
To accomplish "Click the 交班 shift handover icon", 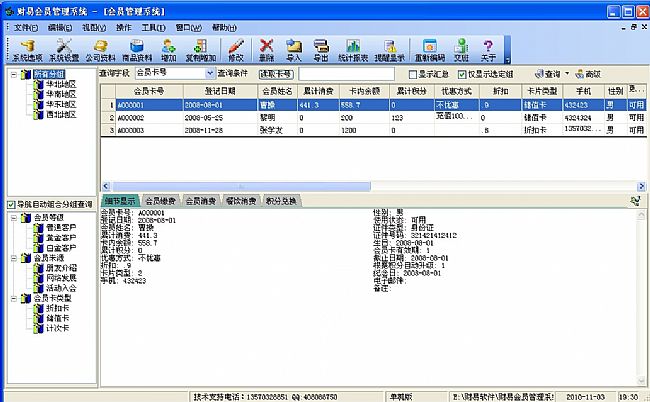I will pos(461,51).
